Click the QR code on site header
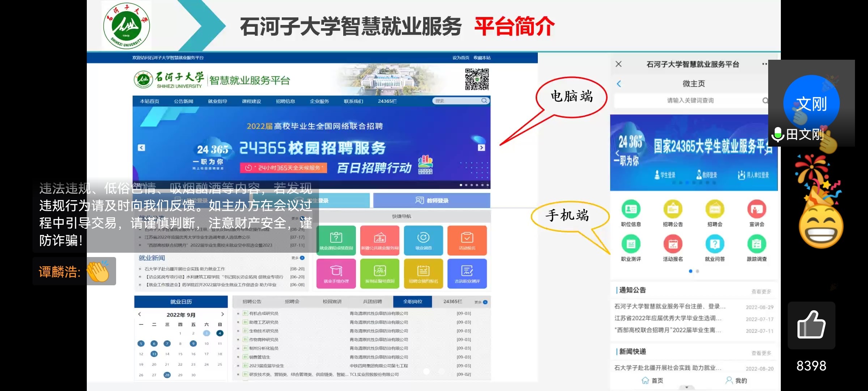The image size is (868, 391). pyautogui.click(x=477, y=79)
